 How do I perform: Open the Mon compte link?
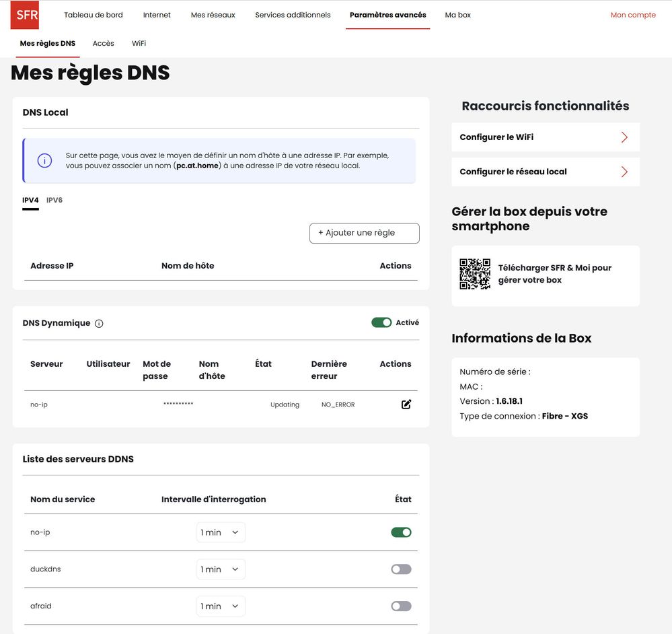632,15
